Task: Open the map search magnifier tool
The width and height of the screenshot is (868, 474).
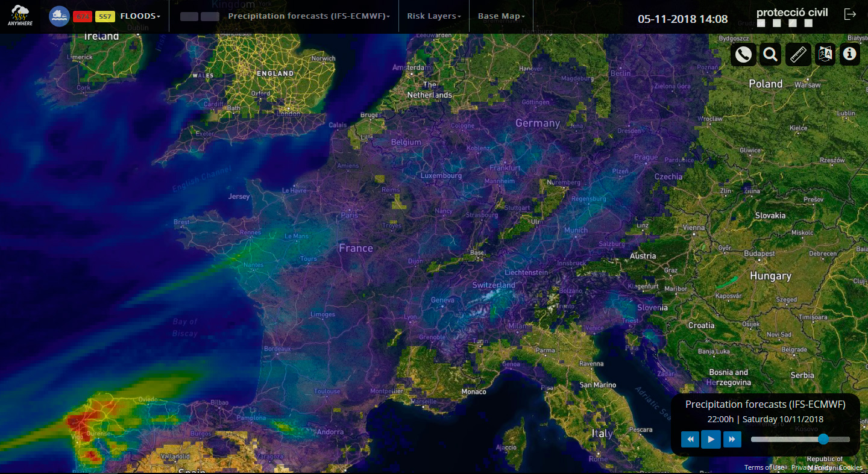Action: tap(770, 55)
